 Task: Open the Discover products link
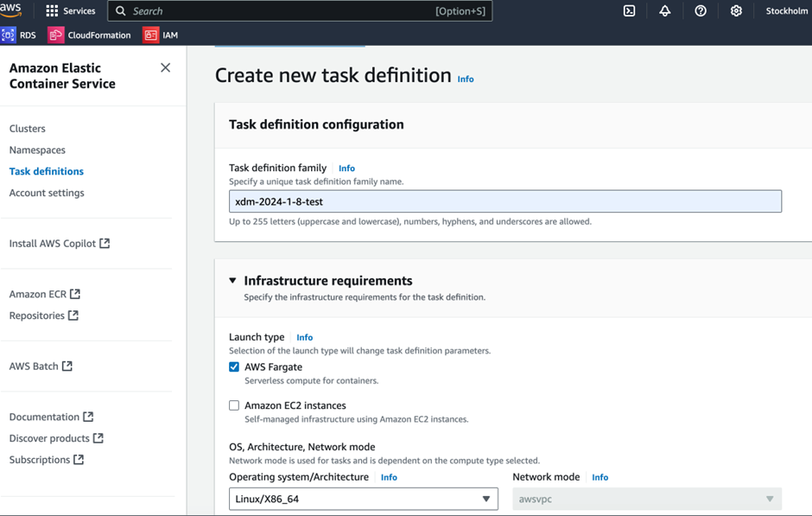49,438
